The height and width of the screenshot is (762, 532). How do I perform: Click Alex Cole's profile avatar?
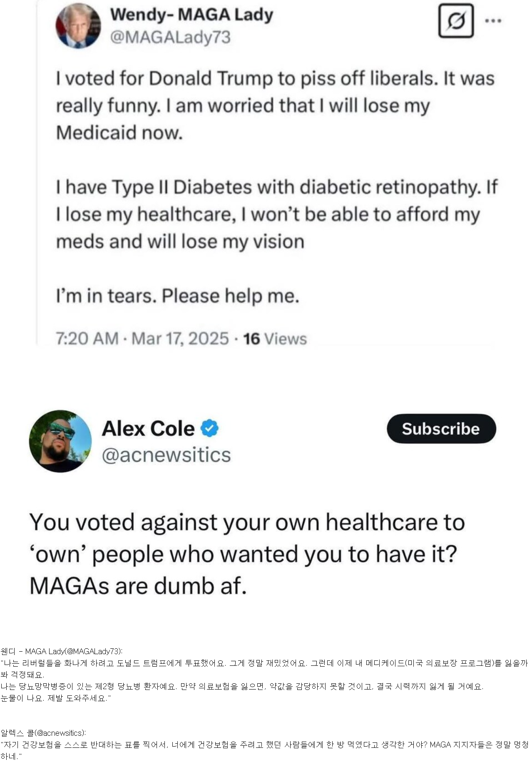(60, 441)
